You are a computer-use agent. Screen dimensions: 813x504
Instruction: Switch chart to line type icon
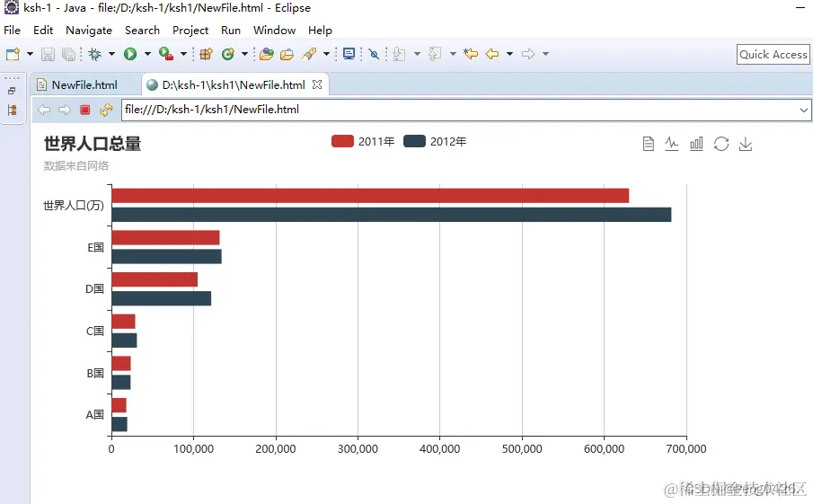671,144
